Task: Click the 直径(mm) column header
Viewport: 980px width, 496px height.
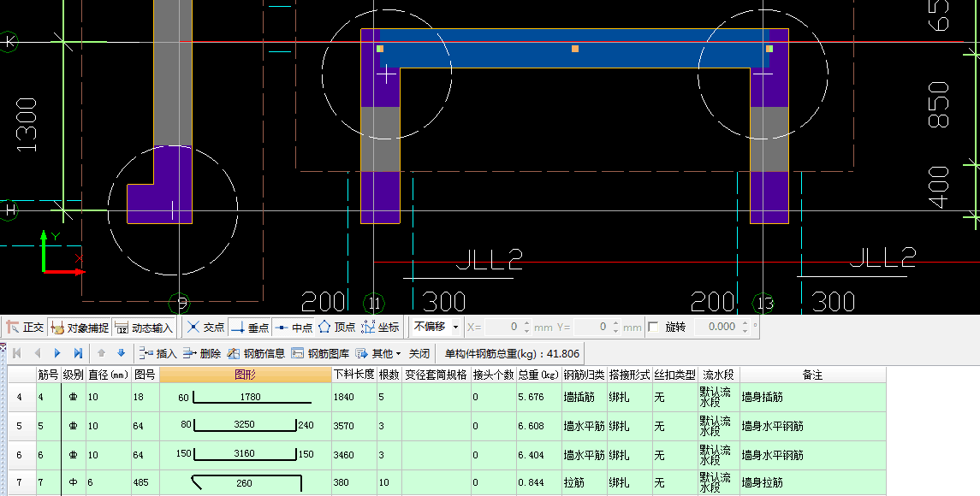Action: pos(108,375)
